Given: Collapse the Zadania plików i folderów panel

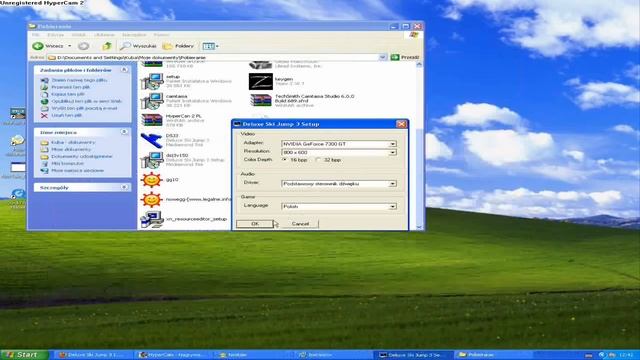Looking at the screenshot, I should click(124, 70).
